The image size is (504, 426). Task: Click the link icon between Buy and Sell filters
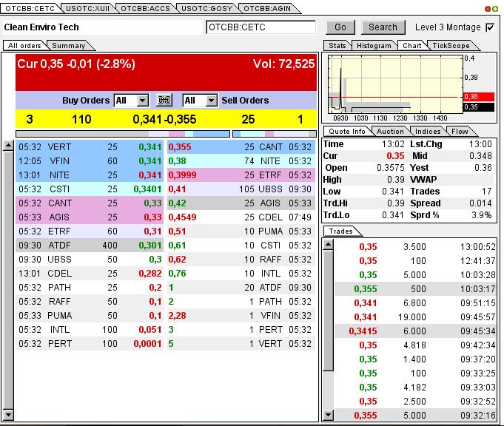pos(165,101)
